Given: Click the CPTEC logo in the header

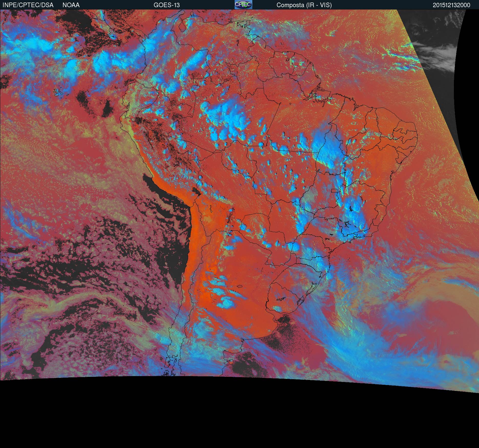Looking at the screenshot, I should coord(243,5).
